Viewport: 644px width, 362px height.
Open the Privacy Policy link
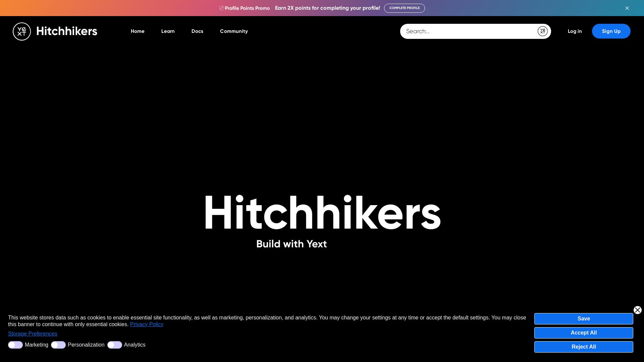[146, 324]
